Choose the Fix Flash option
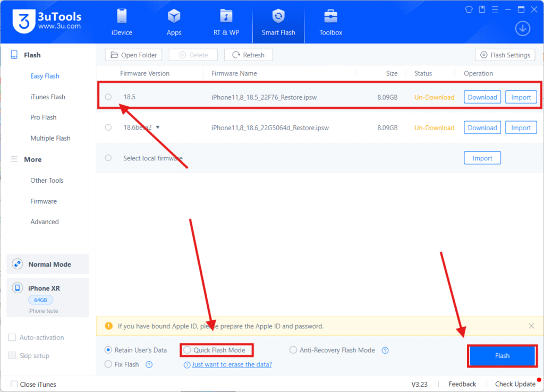 coord(108,364)
